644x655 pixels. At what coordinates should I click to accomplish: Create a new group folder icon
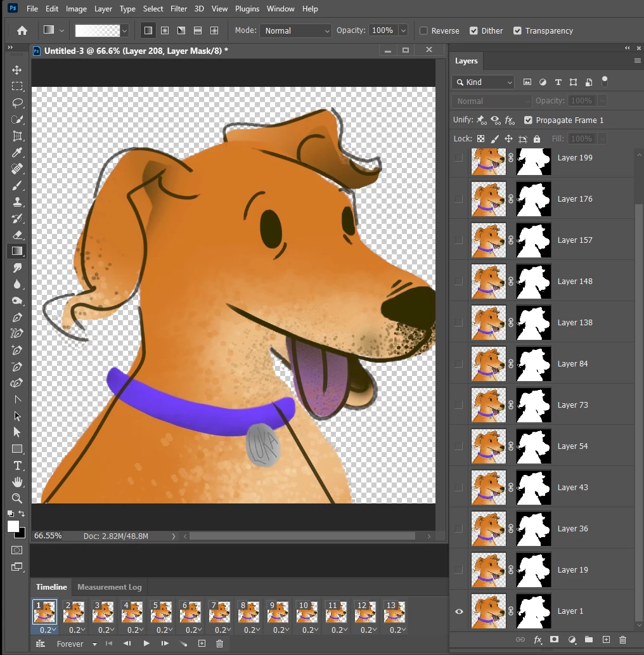pos(588,640)
